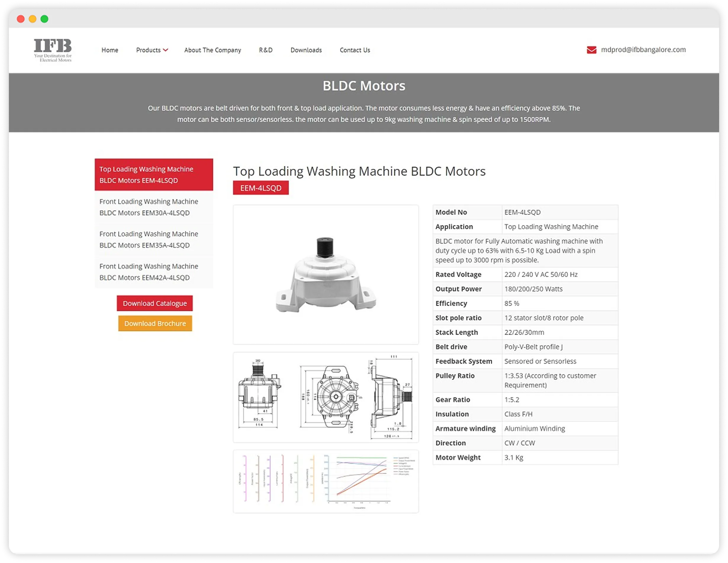Click the mdprod@ifbbangalore.com email link
Image resolution: width=728 pixels, height=563 pixels.
(643, 50)
